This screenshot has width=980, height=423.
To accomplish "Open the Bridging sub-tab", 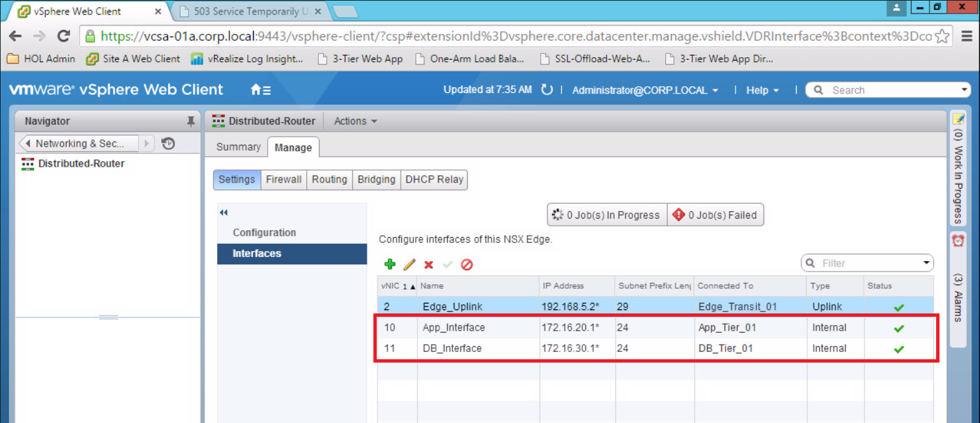I will 377,179.
